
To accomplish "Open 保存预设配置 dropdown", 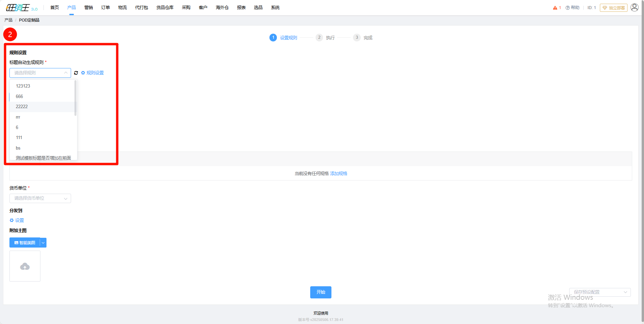I will point(600,292).
